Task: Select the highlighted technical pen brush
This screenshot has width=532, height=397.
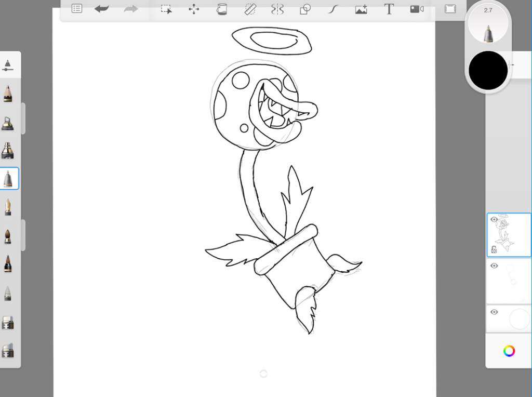Action: (x=9, y=178)
